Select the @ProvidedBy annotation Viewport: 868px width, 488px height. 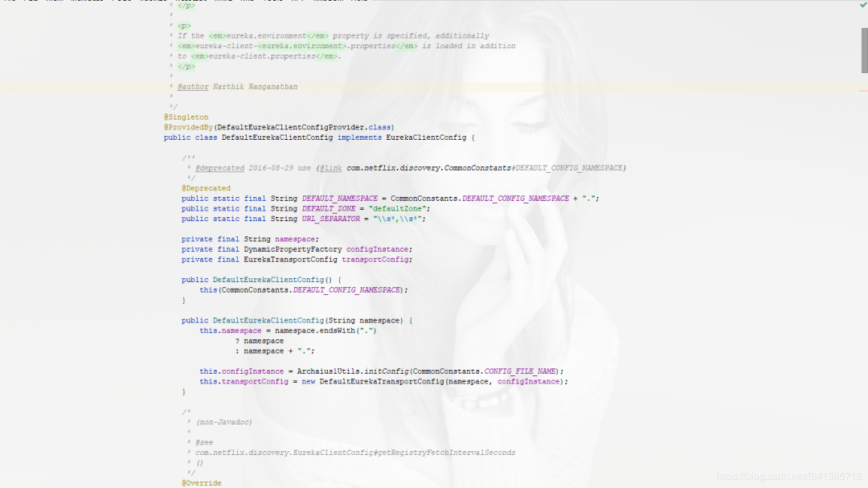188,127
